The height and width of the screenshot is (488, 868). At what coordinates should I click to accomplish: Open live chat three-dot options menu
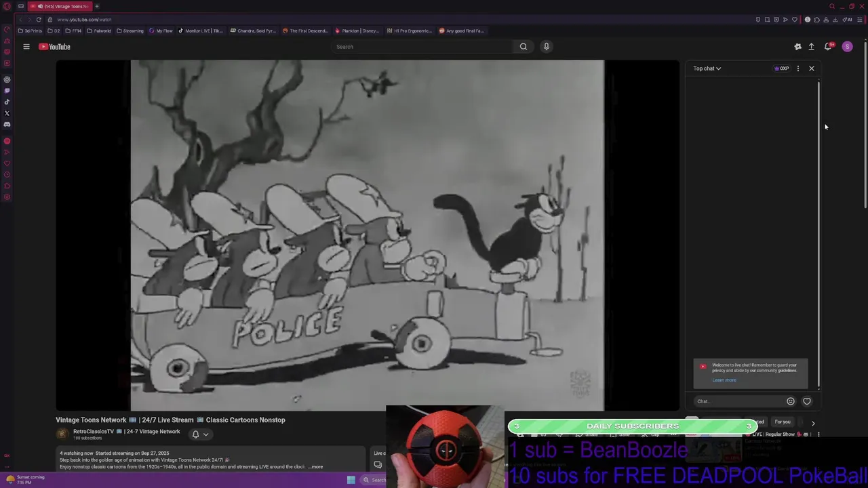(x=798, y=68)
